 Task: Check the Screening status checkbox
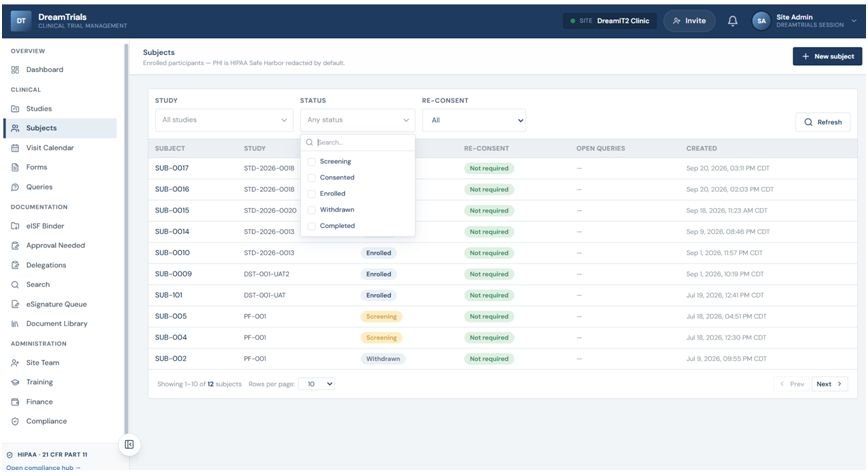(312, 162)
